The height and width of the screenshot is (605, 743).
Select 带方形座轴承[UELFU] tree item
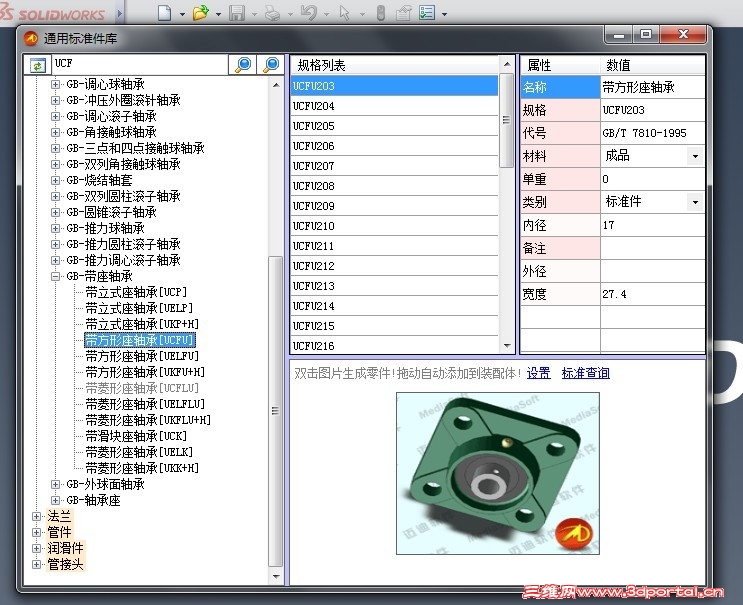pos(142,356)
